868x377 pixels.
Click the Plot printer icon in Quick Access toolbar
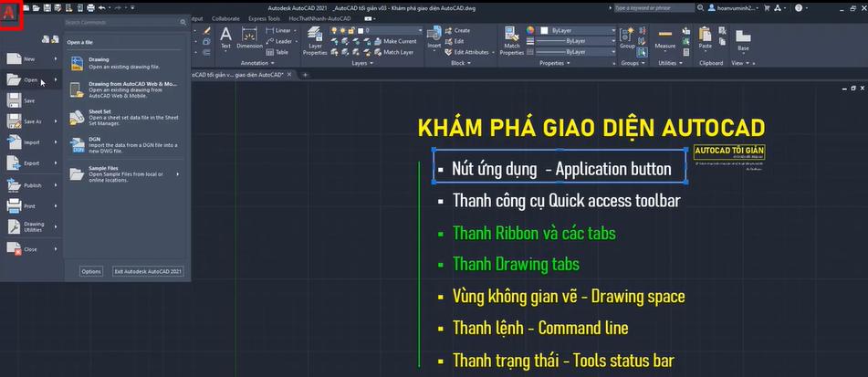coord(90,8)
